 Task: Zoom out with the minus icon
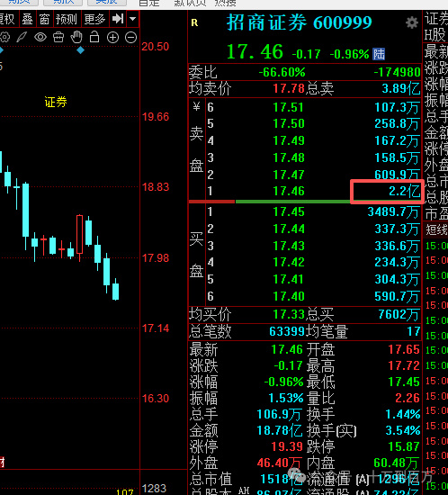[131, 38]
